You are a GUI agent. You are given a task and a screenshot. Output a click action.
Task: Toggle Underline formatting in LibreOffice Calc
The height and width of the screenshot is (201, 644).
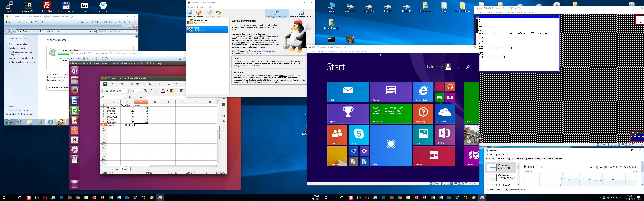[x=157, y=91]
